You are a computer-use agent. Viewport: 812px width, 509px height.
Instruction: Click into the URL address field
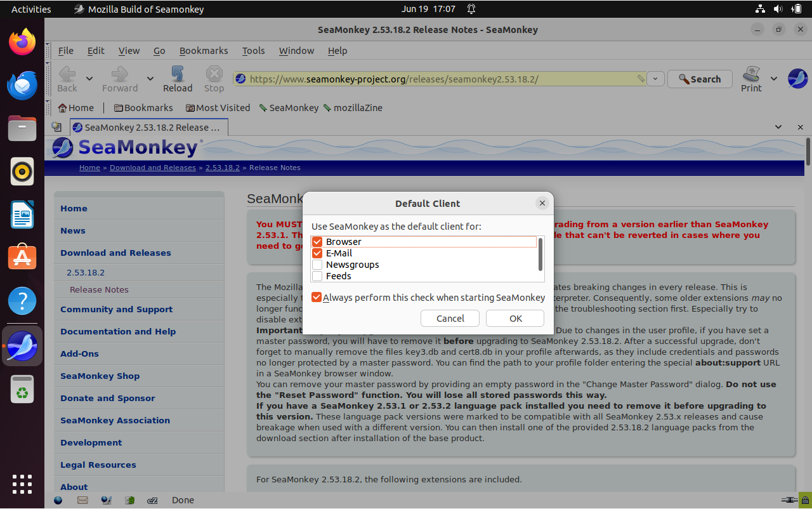440,79
